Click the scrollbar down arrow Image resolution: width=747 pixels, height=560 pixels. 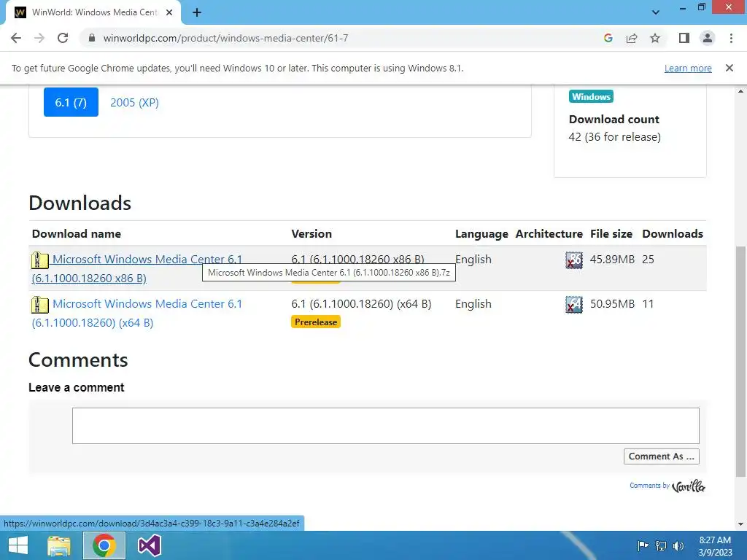pos(740,524)
